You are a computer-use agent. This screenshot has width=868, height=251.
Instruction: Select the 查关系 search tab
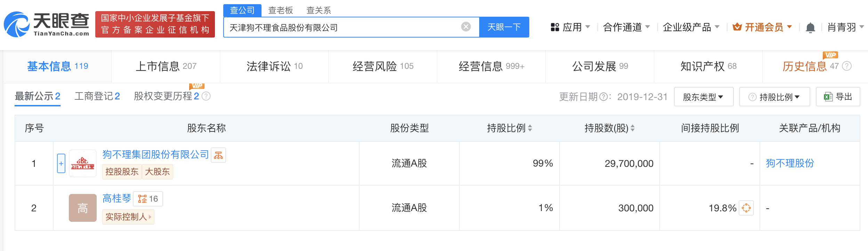pos(319,10)
